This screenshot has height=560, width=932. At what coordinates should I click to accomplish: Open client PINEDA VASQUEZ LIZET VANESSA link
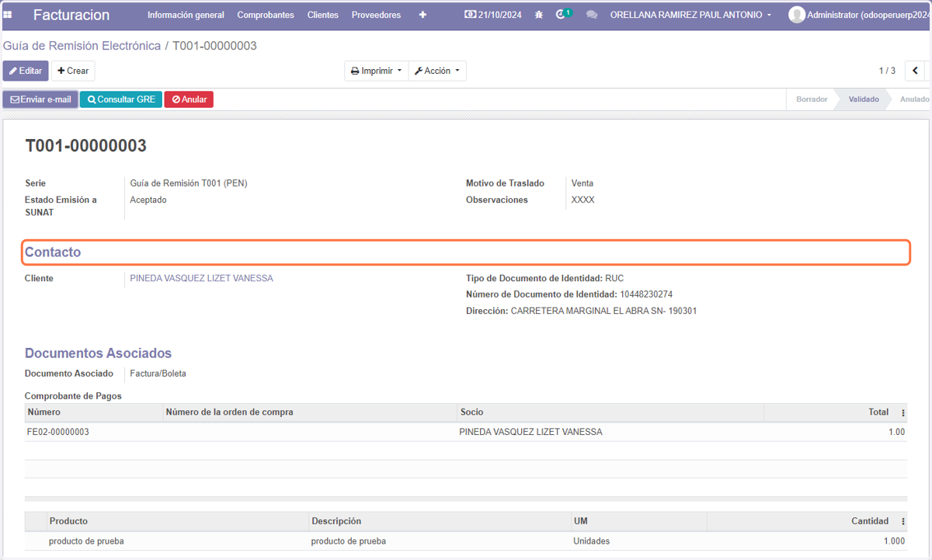[201, 278]
